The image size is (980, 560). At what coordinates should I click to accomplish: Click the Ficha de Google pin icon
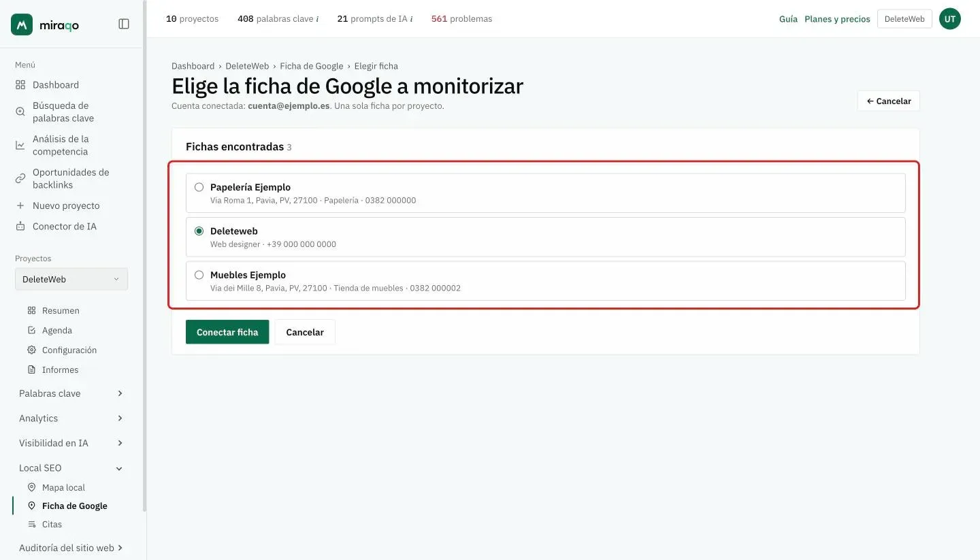(x=31, y=506)
